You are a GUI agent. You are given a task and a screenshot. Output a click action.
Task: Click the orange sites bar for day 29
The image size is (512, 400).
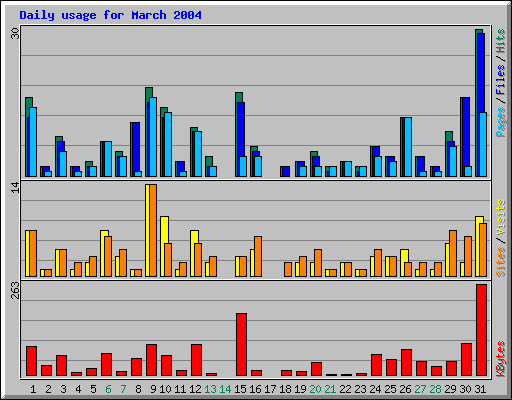tap(453, 253)
